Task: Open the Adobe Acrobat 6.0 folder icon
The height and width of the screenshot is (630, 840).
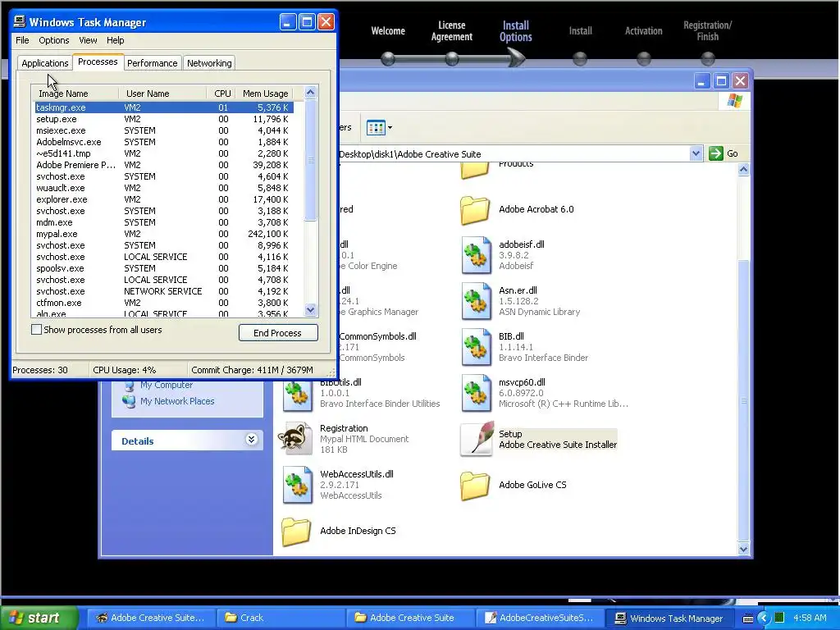Action: pos(475,209)
